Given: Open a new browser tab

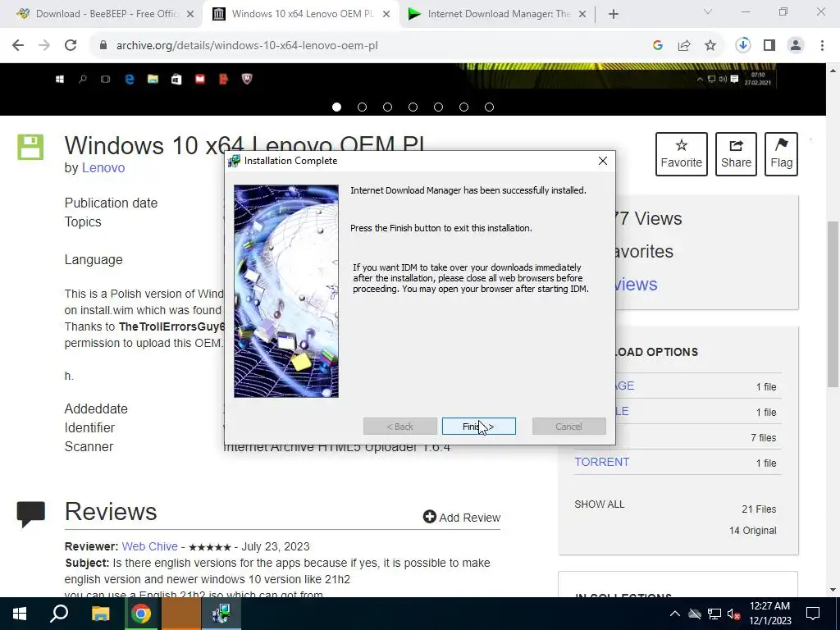Looking at the screenshot, I should coord(614,15).
